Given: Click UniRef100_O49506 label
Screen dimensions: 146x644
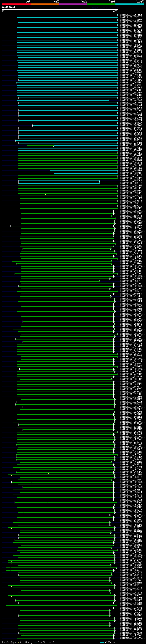Looking at the screenshot, I should (x=131, y=85).
